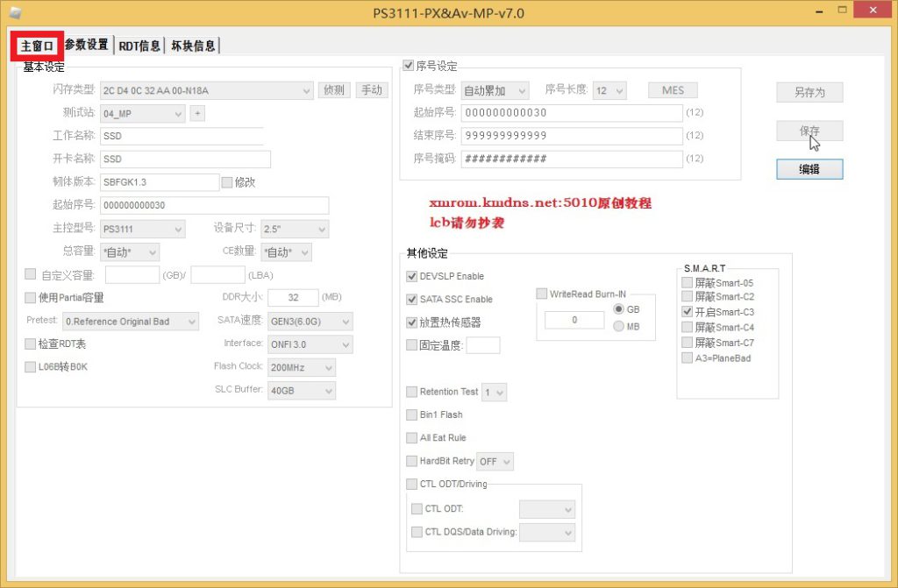The image size is (898, 588).
Task: Open the RDT信息 tab
Action: 139,46
